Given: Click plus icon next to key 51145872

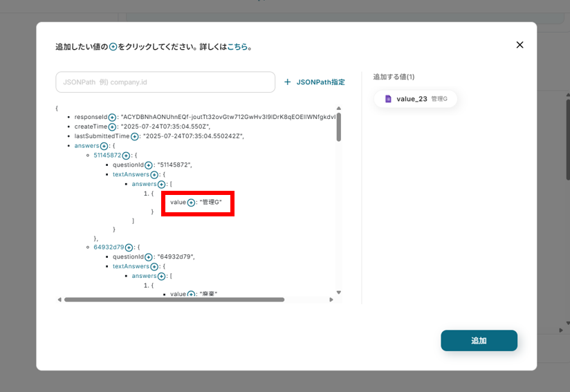Looking at the screenshot, I should tap(126, 156).
